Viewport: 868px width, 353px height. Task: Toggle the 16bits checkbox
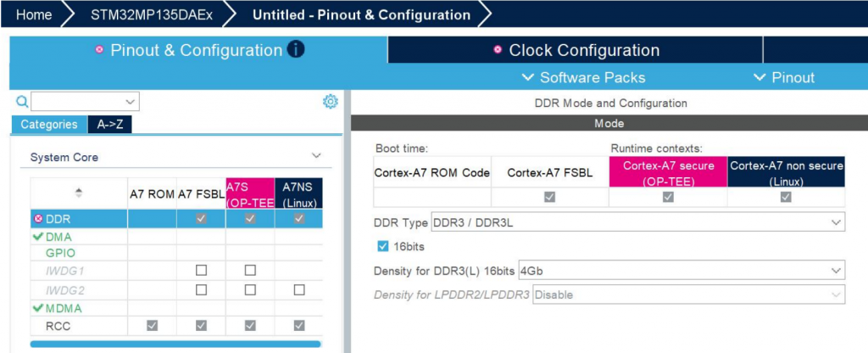click(383, 246)
